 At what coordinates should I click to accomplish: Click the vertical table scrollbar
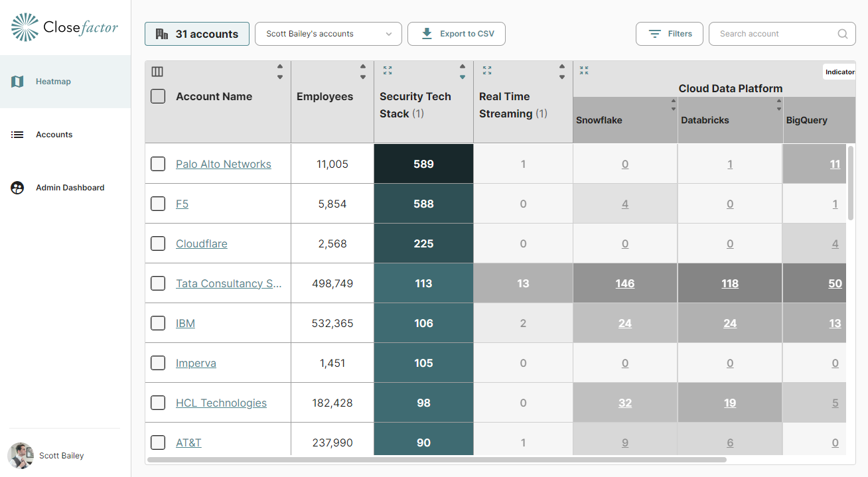pos(851,183)
